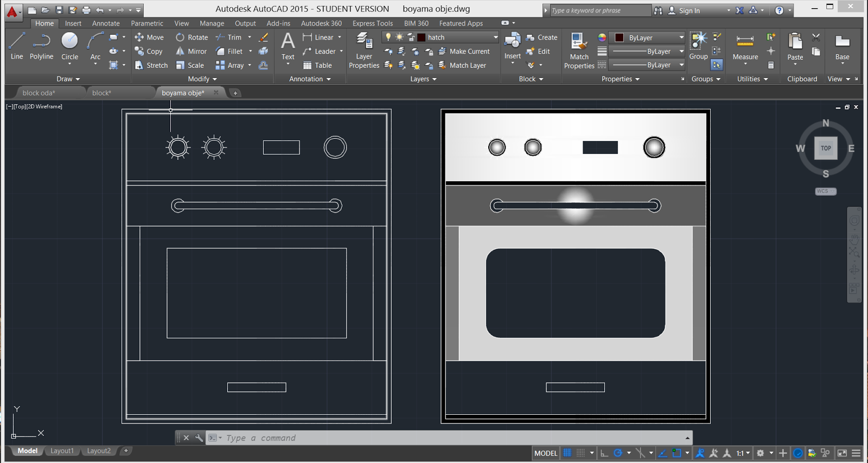Image resolution: width=868 pixels, height=463 pixels.
Task: Click the Plot printer icon
Action: (86, 10)
